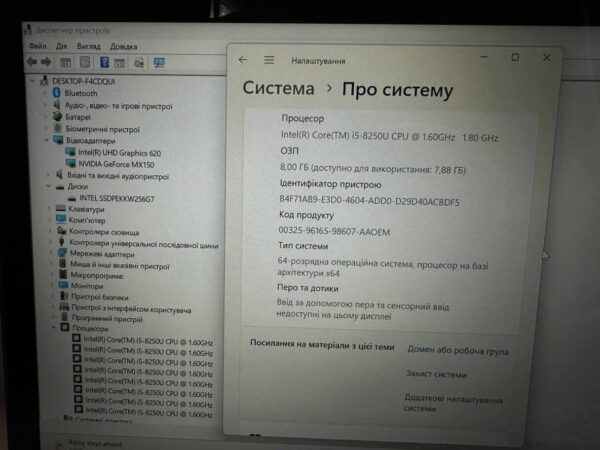Click the blue help icon in Device Manager toolbar
The image size is (600, 450).
104,62
